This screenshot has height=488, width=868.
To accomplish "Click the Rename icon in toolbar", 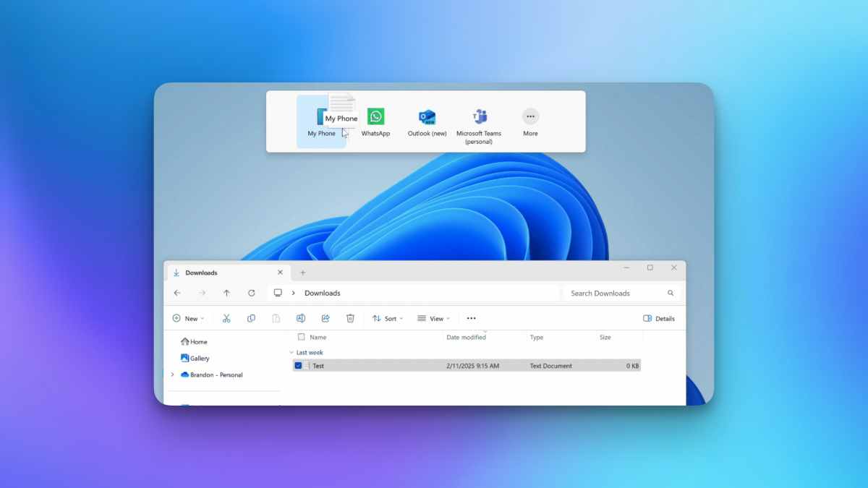I will 301,318.
